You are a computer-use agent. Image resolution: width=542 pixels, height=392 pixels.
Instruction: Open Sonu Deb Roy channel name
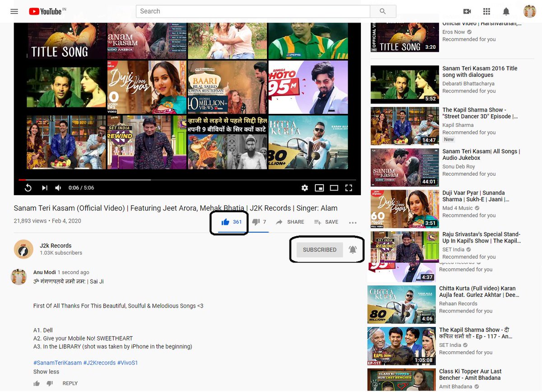click(458, 167)
